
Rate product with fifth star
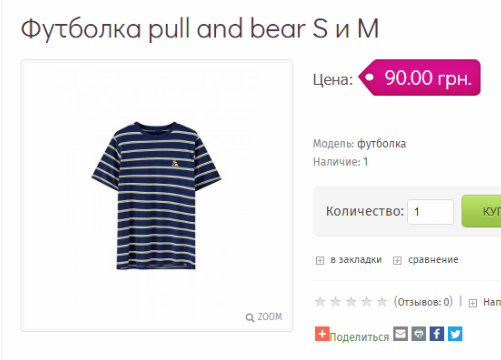tap(382, 302)
